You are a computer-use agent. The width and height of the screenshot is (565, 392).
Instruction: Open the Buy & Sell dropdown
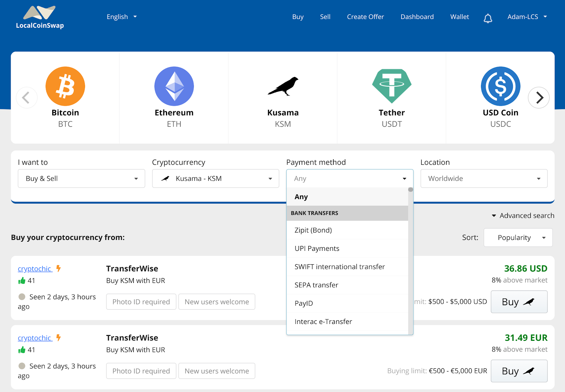82,179
